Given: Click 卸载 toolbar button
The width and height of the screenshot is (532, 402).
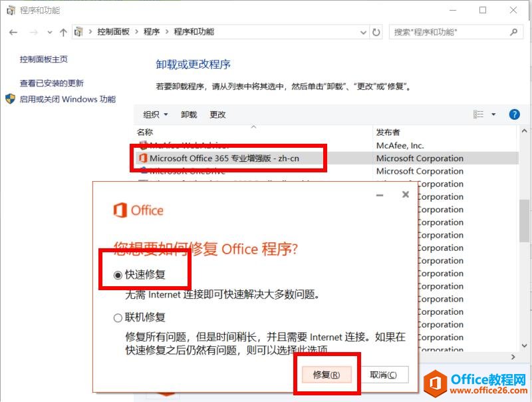Looking at the screenshot, I should point(189,114).
